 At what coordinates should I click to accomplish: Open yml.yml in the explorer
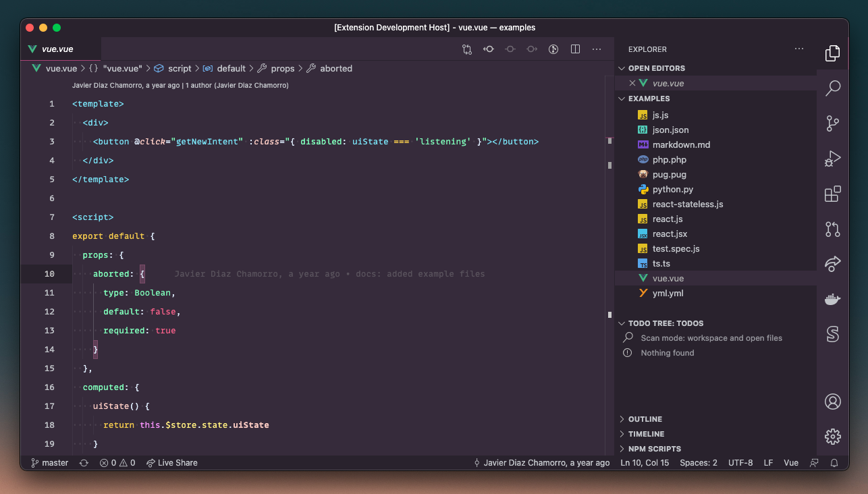pyautogui.click(x=715, y=294)
